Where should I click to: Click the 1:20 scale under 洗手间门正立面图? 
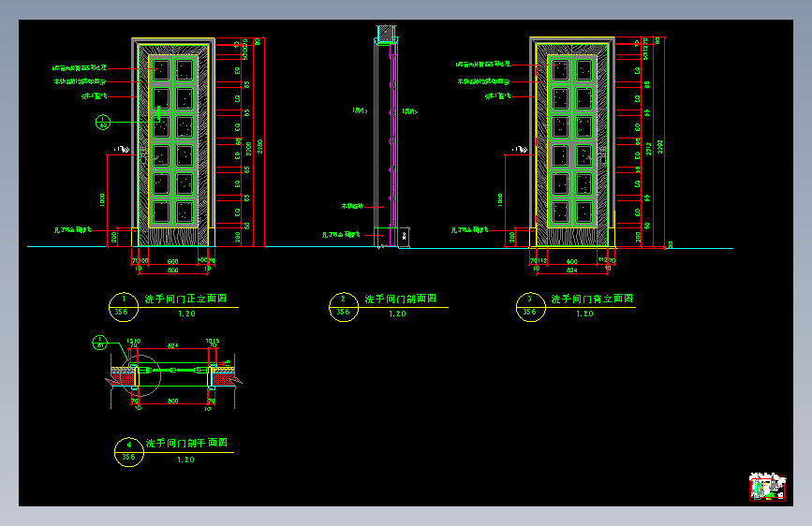(186, 314)
